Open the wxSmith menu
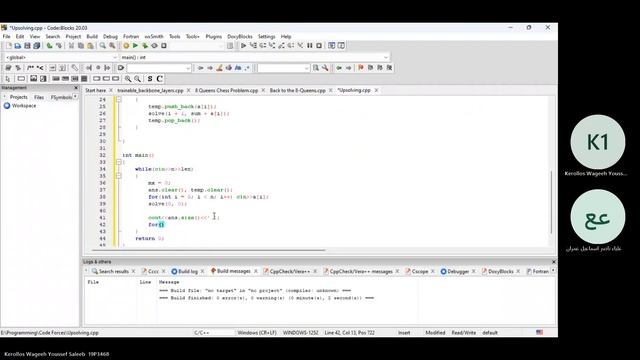The image size is (640, 360). pos(153,36)
